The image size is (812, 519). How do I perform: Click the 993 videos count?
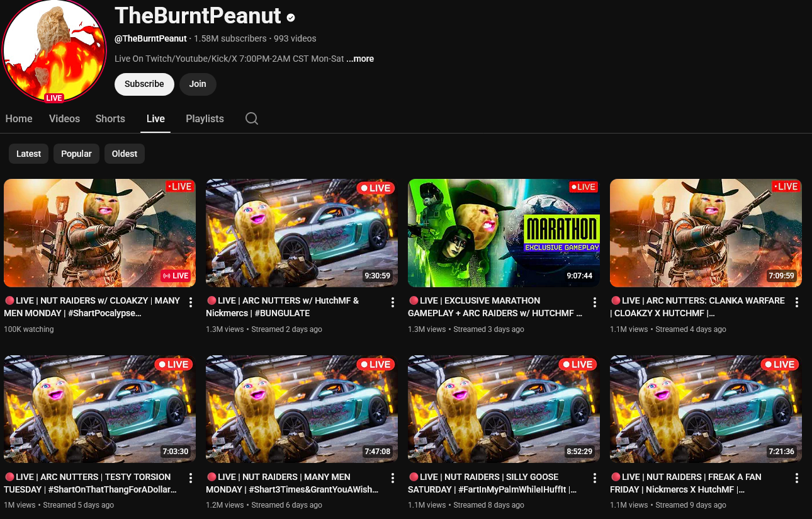295,38
